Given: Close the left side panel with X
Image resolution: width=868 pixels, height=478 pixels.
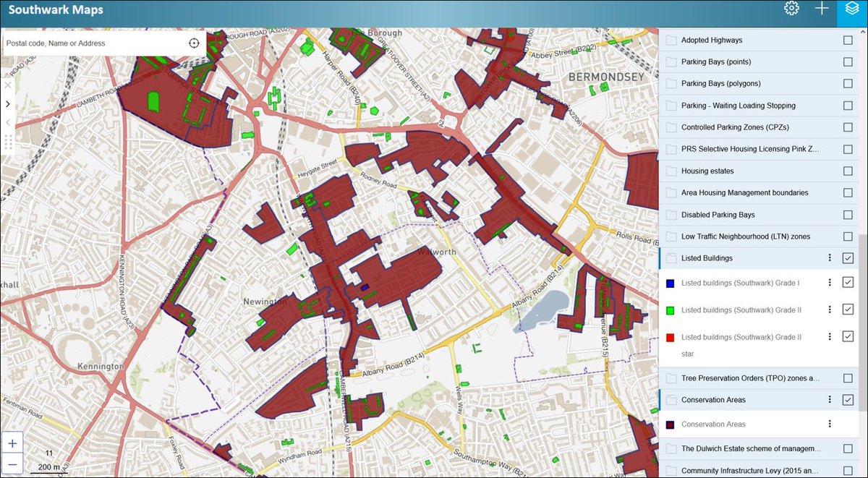Looking at the screenshot, I should click(7, 85).
